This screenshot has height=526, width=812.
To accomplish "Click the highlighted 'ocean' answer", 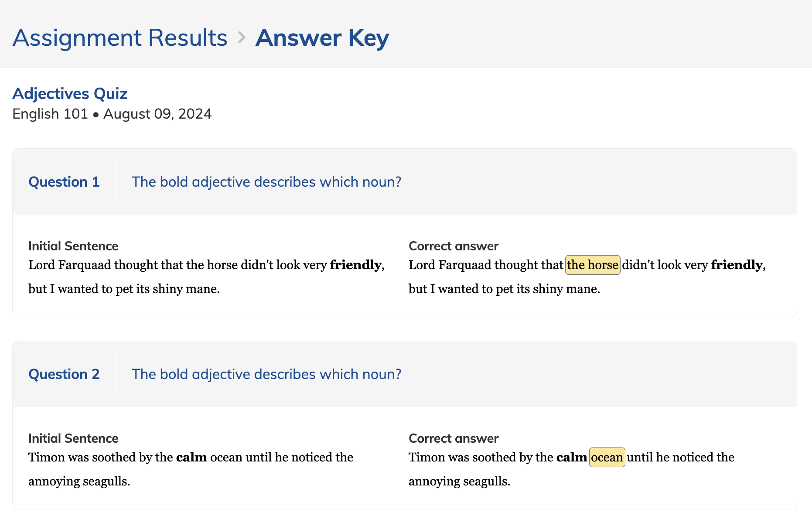I will click(607, 457).
